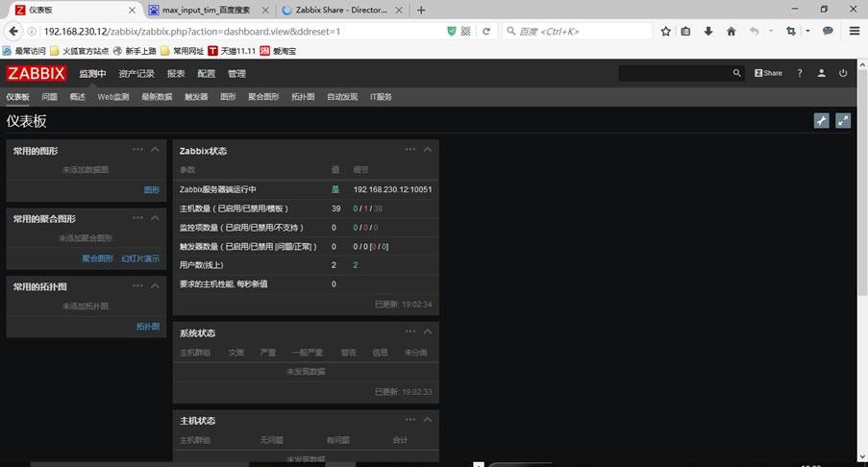This screenshot has height=467, width=868.
Task: Open the 爱淘宝 bookmark
Action: (x=279, y=51)
